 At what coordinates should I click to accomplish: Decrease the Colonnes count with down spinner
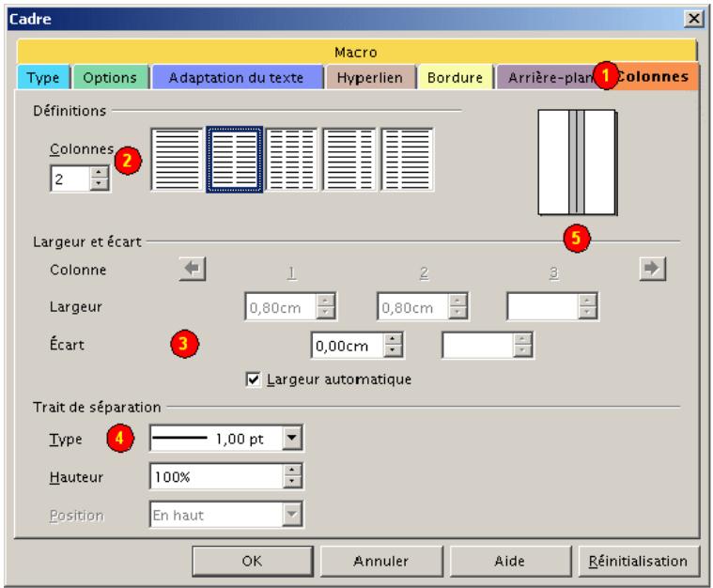point(100,184)
